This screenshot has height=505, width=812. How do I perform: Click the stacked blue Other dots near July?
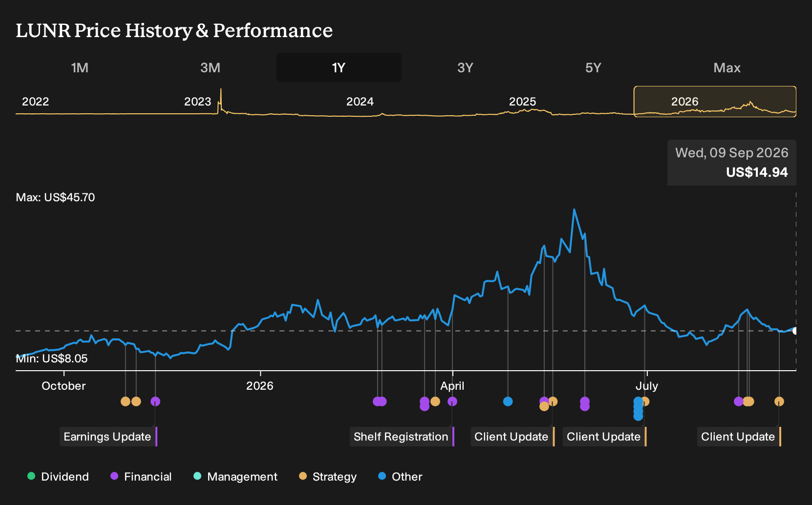638,409
